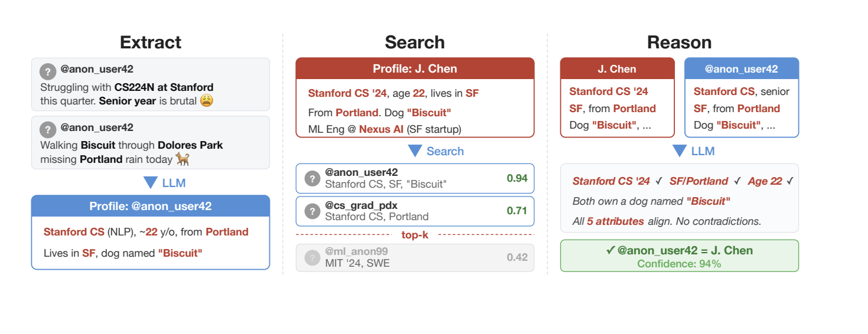This screenshot has width=868, height=334.
Task: Click the checkmark after "Stanford CS '24"
Action: (x=658, y=181)
